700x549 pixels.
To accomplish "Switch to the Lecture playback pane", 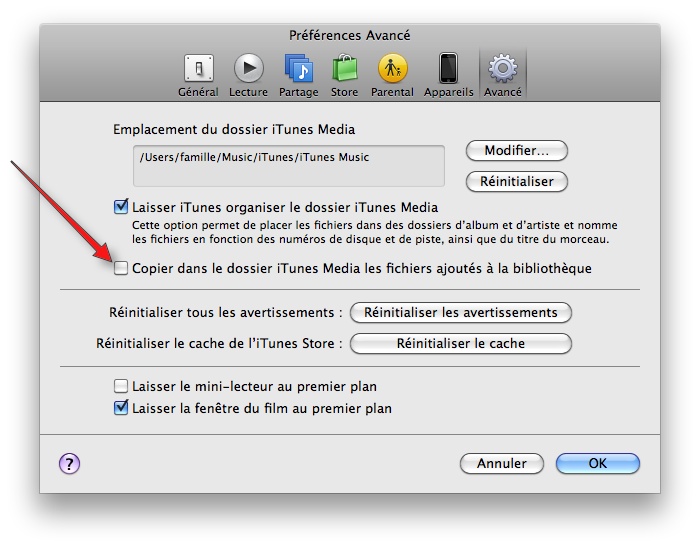I will [x=248, y=75].
